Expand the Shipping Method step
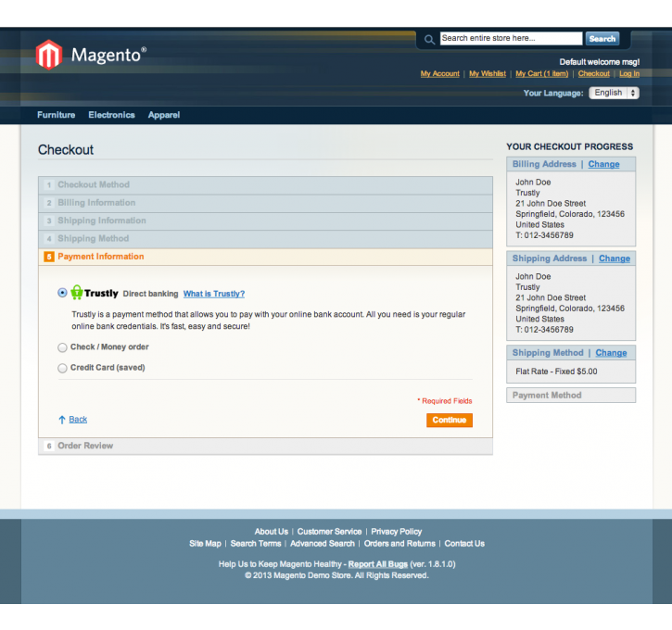The width and height of the screenshot is (672, 630). tap(265, 239)
